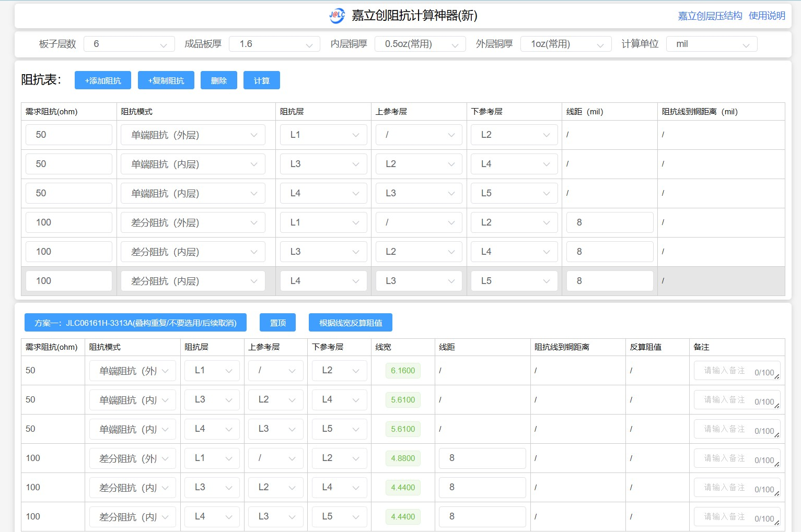Focus the 线距 field in 方案一 4.8800 row
This screenshot has height=532, width=801.
click(482, 458)
